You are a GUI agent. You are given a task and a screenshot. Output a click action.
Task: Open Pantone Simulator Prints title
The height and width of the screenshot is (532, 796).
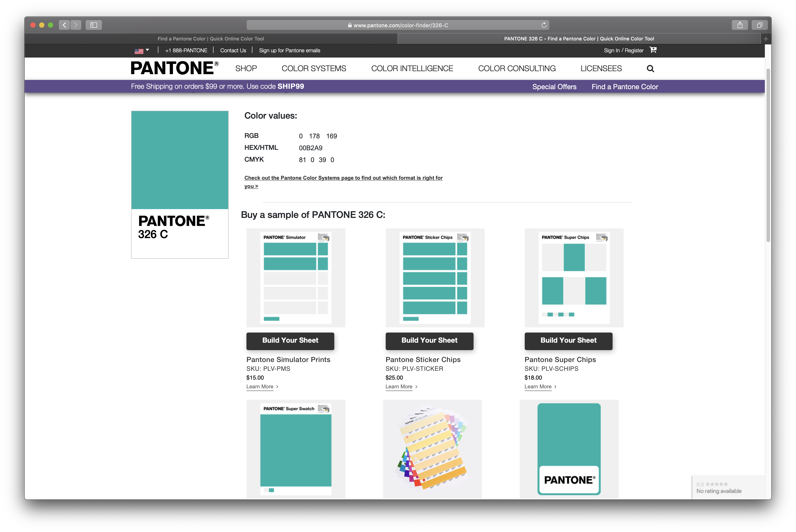point(288,360)
